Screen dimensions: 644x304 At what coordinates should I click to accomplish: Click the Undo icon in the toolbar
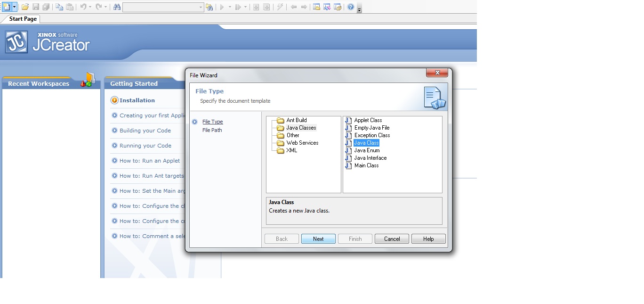click(83, 7)
